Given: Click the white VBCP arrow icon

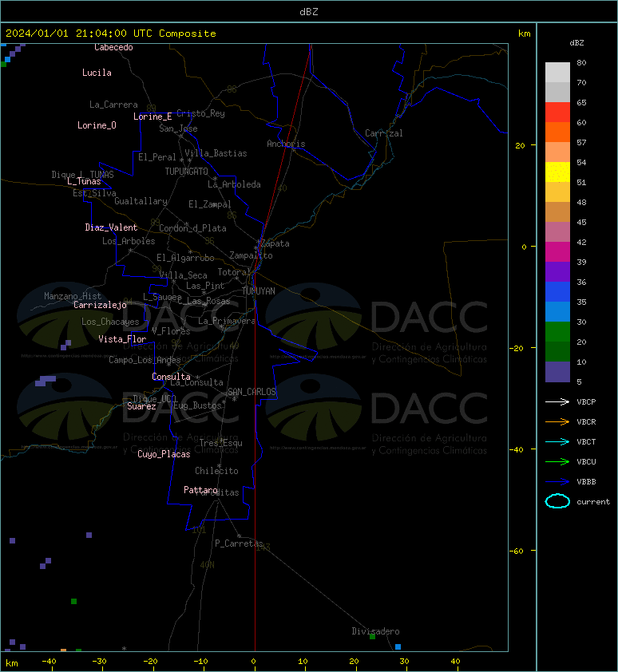Looking at the screenshot, I should [557, 401].
